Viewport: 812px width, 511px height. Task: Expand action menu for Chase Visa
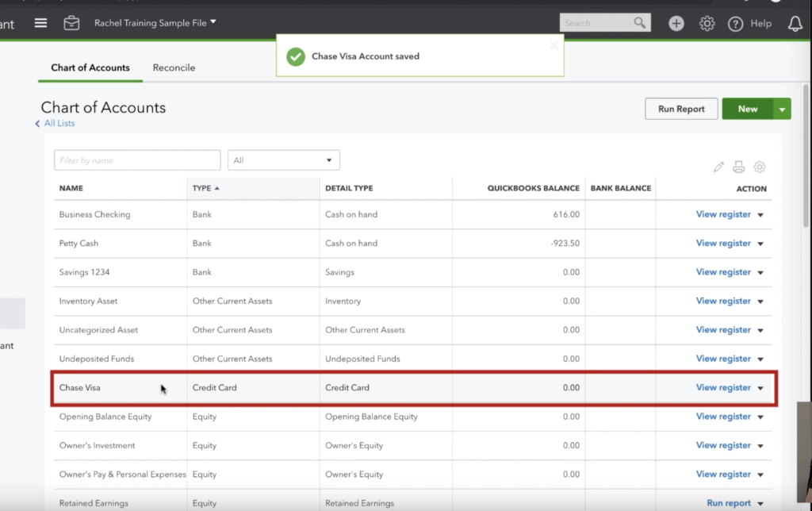760,388
